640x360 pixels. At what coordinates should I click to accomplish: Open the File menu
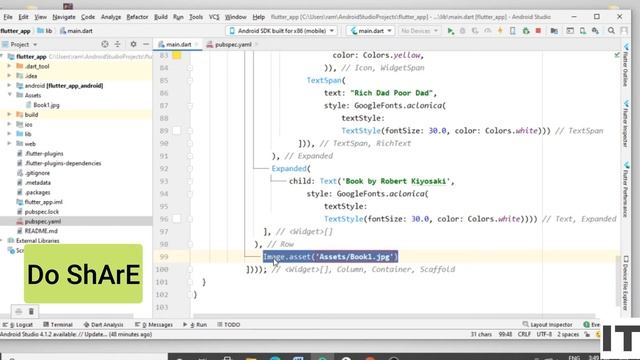8,17
